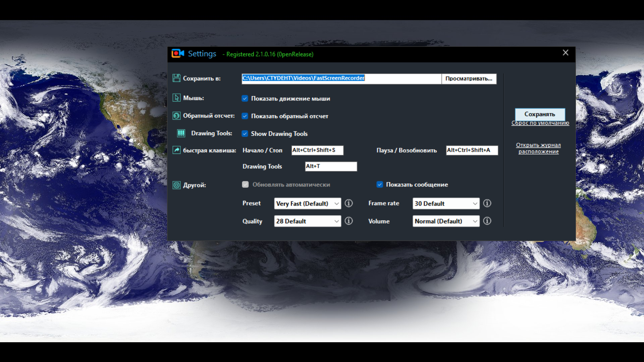Click the countdown timer icon
The width and height of the screenshot is (644, 362).
pos(176,116)
